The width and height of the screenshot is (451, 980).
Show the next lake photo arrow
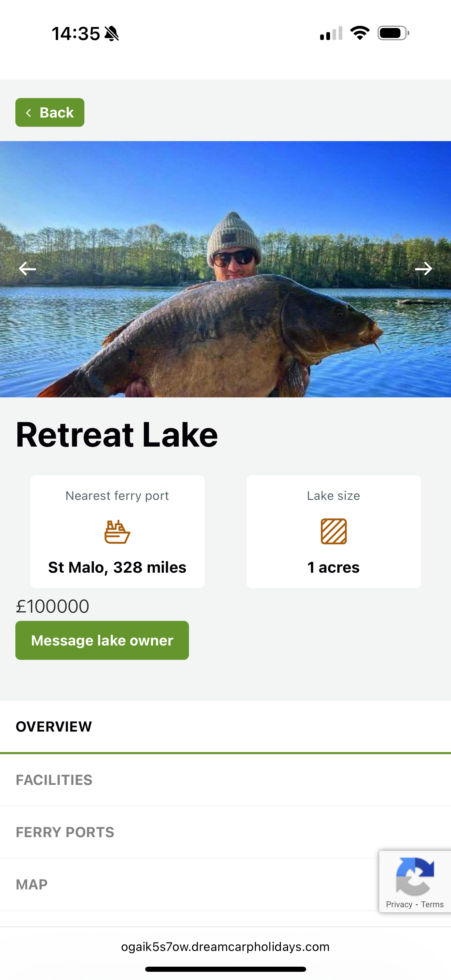coord(423,269)
